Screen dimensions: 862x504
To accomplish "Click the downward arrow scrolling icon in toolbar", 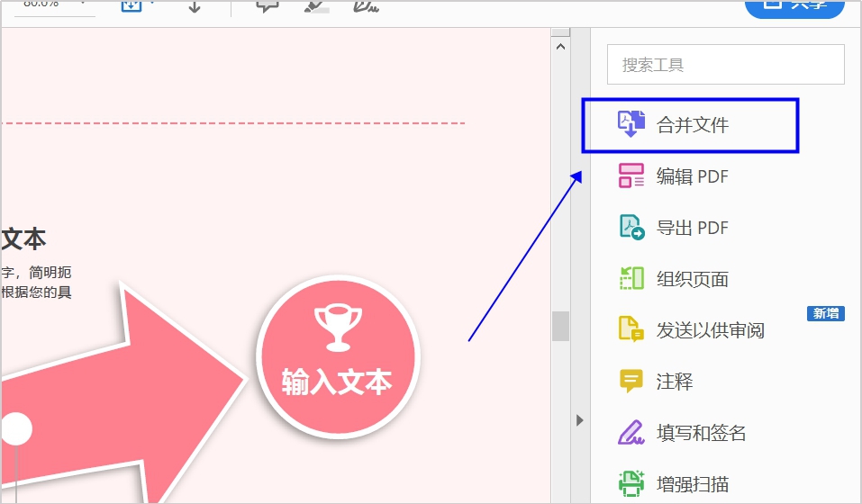I will click(194, 5).
